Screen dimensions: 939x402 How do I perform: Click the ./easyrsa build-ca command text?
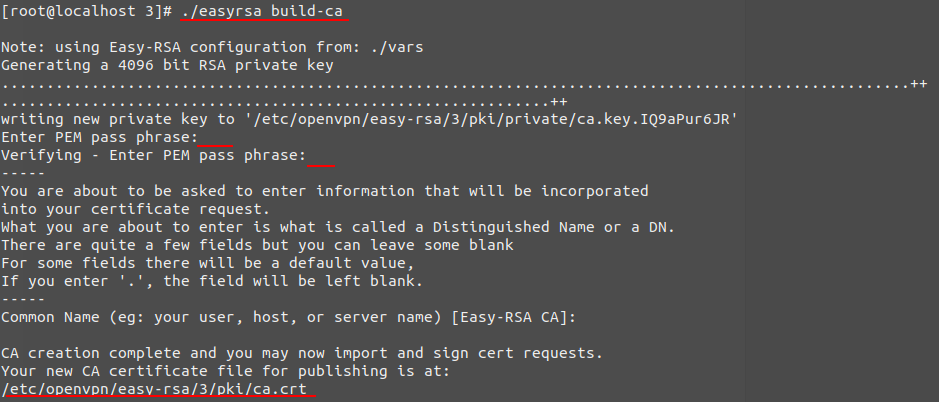(263, 11)
